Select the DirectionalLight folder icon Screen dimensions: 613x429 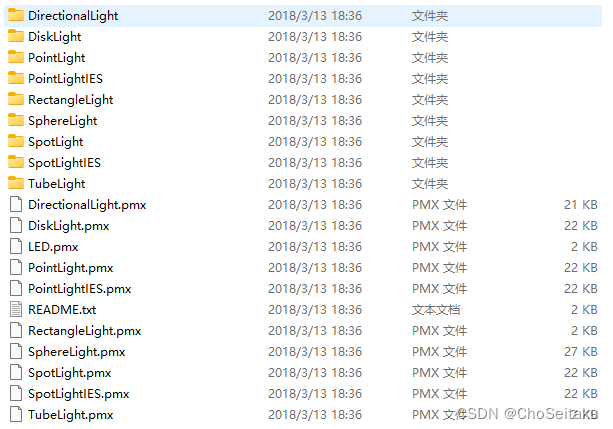(16, 15)
